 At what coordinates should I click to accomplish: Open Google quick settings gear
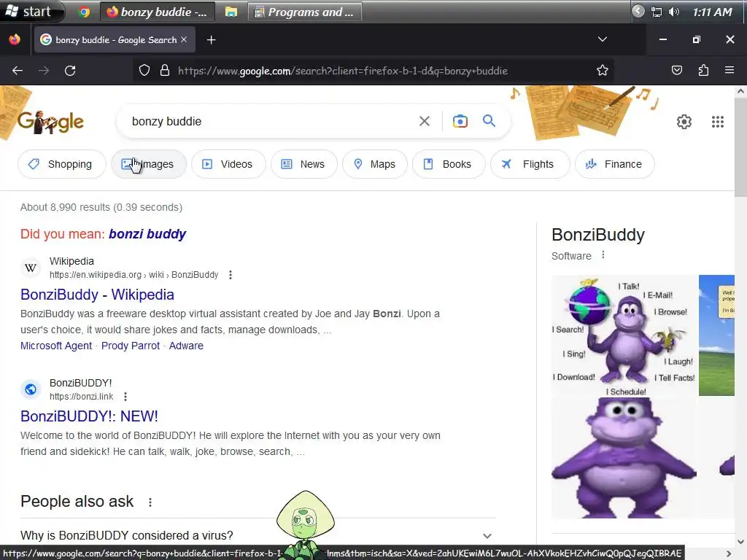[684, 122]
